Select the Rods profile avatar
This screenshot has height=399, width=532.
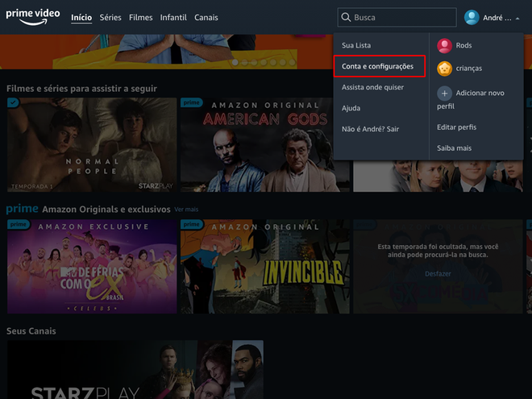[x=444, y=45]
